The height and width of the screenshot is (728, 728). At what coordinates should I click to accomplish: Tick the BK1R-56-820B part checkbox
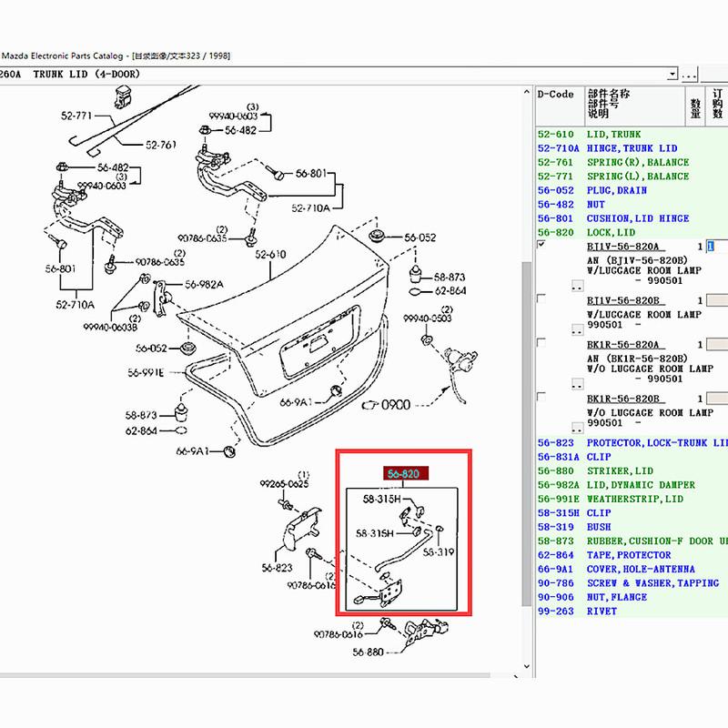tap(541, 397)
